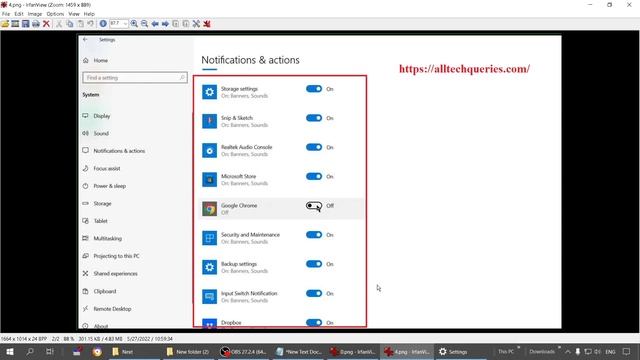Viewport: 640px width, 360px height.
Task: Open the View menu
Action: (x=74, y=14)
